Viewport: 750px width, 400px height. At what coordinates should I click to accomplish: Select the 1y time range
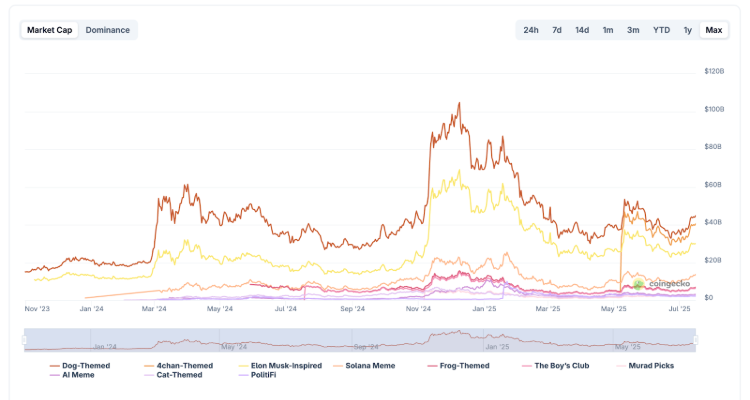tap(687, 30)
